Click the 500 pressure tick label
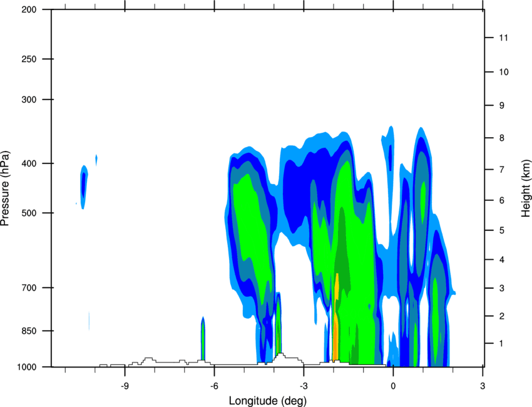The height and width of the screenshot is (407, 532). click(x=29, y=213)
